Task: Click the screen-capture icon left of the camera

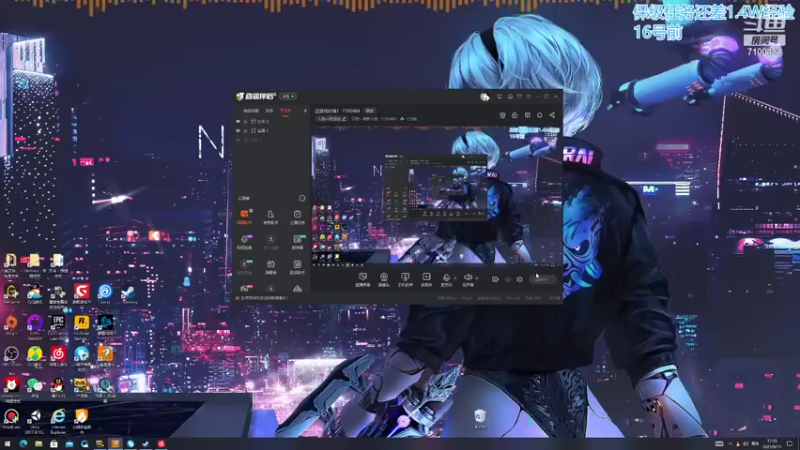Action: [x=362, y=277]
